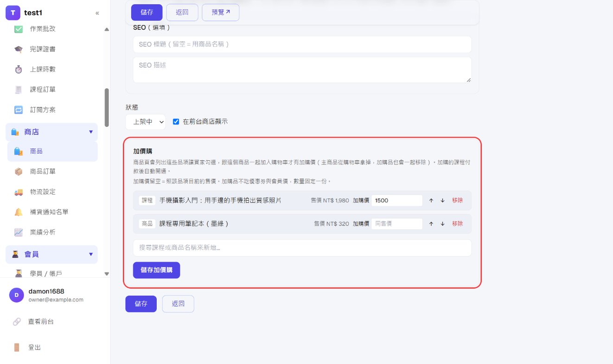The width and height of the screenshot is (613, 364).
Task: Click the chain-link icon beside 查看前台
Action: pos(17,321)
